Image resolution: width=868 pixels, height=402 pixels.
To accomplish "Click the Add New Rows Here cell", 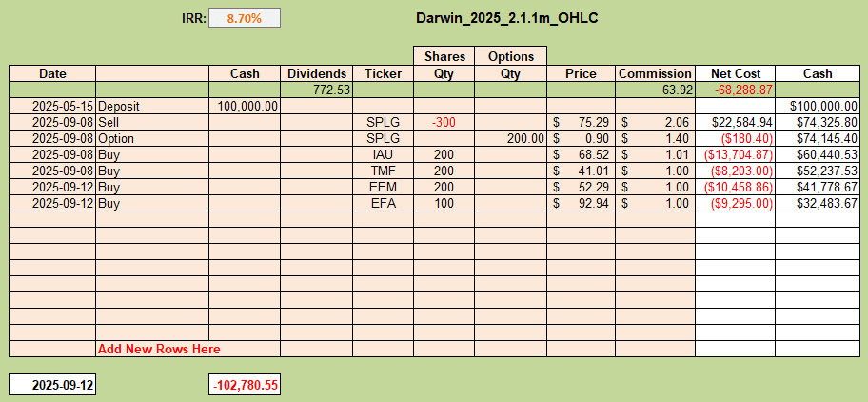I will tap(188, 349).
